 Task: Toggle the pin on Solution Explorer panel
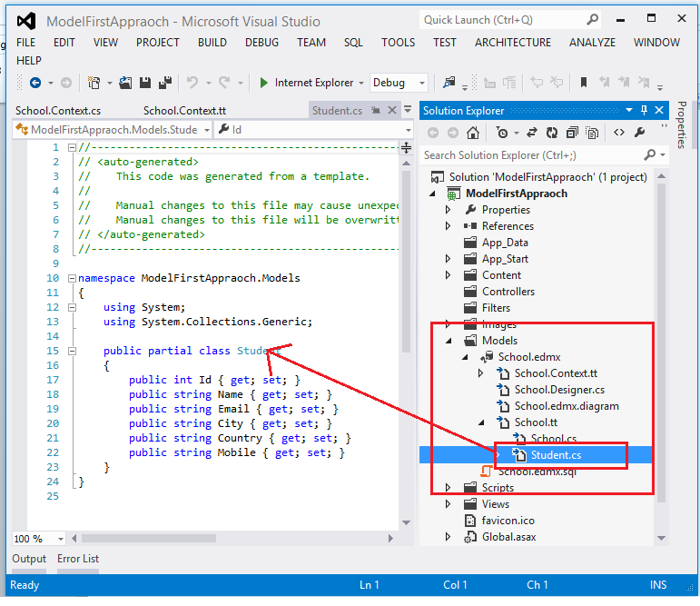coord(644,110)
